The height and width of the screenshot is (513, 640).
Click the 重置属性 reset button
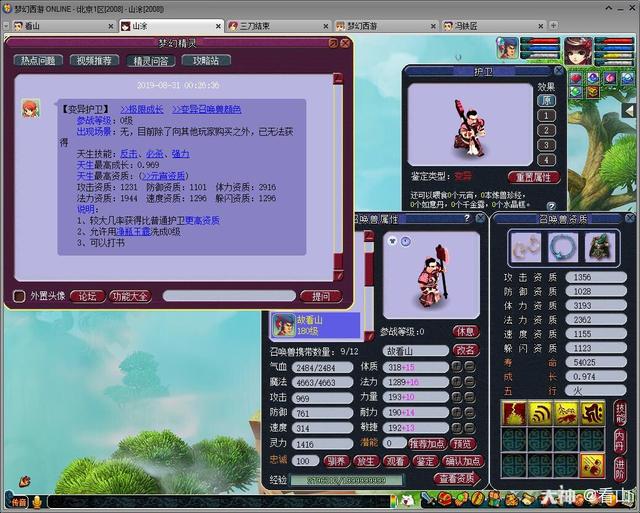[x=533, y=177]
